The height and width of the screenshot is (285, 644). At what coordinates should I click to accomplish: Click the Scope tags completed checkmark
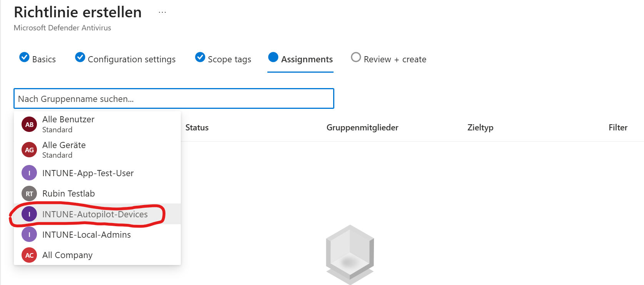(200, 57)
